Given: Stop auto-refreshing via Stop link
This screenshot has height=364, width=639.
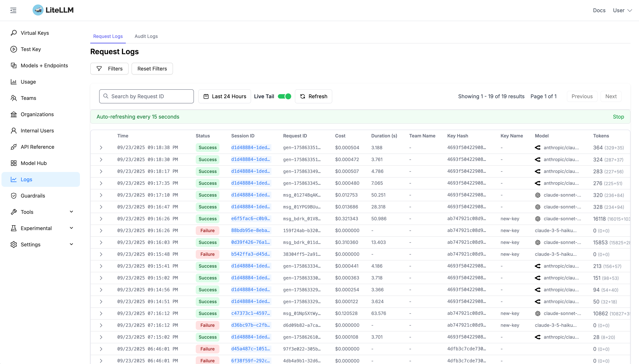Looking at the screenshot, I should [618, 117].
